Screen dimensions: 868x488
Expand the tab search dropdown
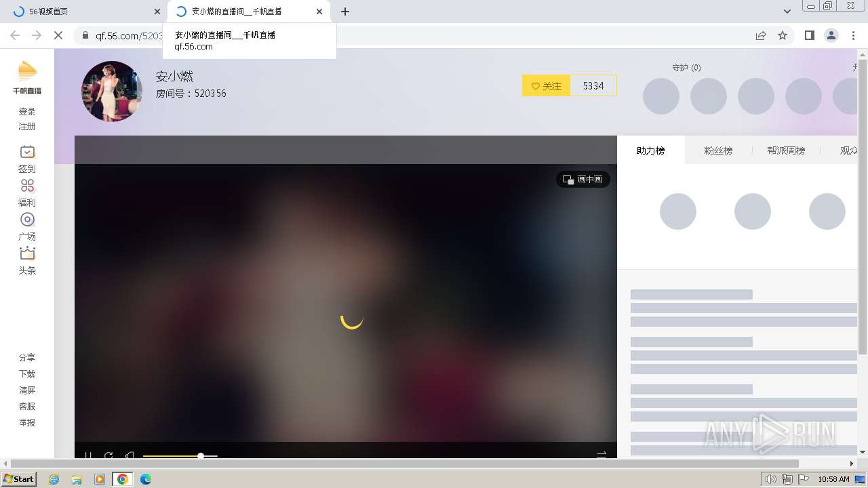pos(787,12)
